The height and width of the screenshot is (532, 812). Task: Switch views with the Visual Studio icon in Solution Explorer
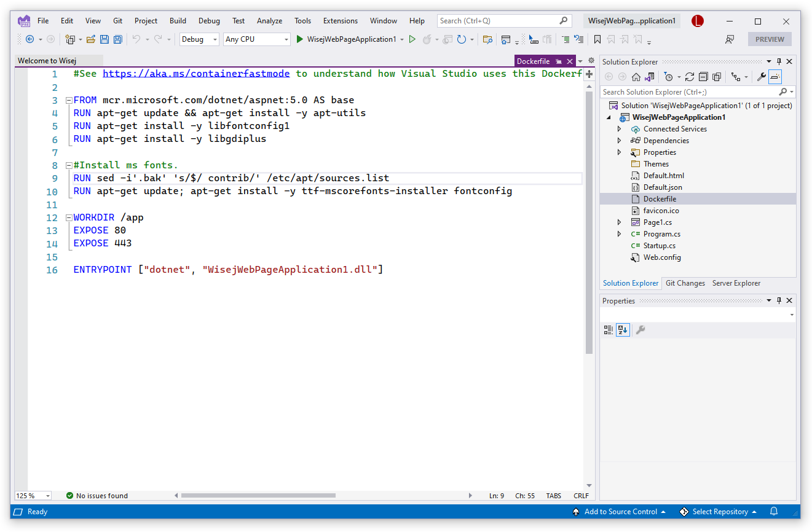(x=649, y=77)
